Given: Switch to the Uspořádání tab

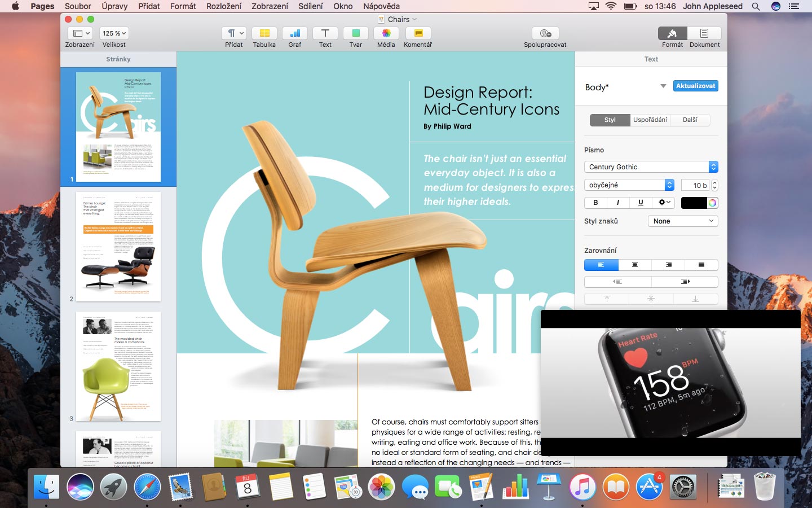Looking at the screenshot, I should 650,120.
